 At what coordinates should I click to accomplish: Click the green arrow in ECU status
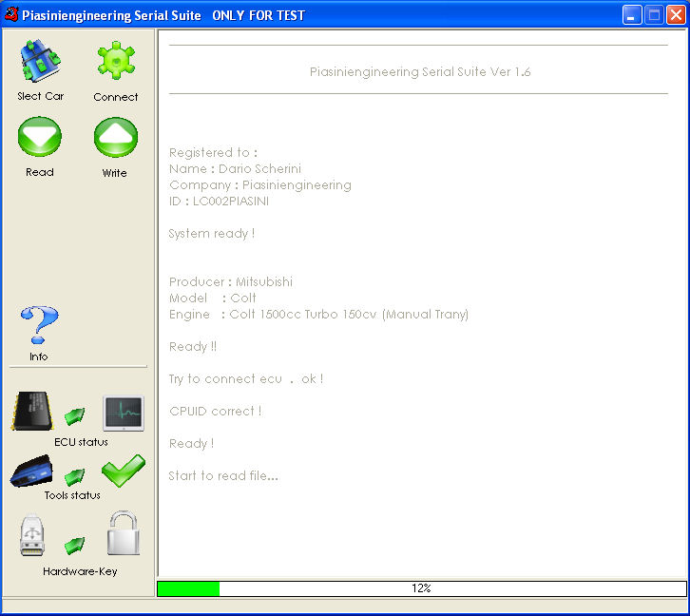pyautogui.click(x=74, y=415)
